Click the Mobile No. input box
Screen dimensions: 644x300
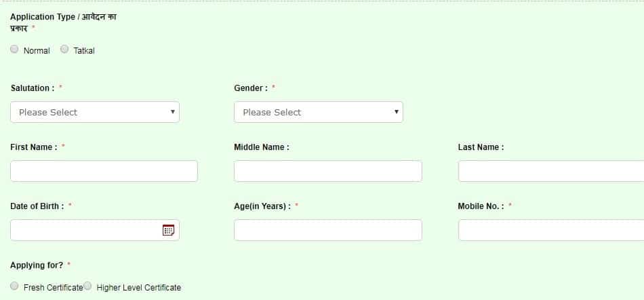coord(551,230)
